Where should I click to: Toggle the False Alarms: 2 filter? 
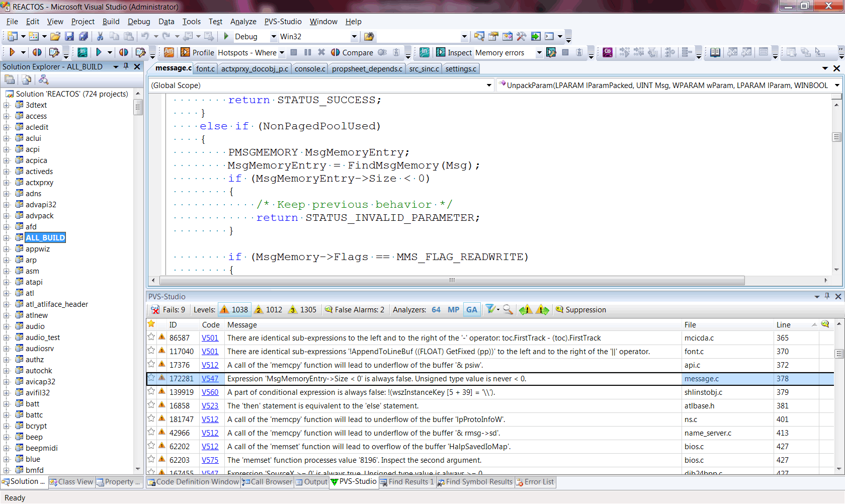click(x=355, y=310)
